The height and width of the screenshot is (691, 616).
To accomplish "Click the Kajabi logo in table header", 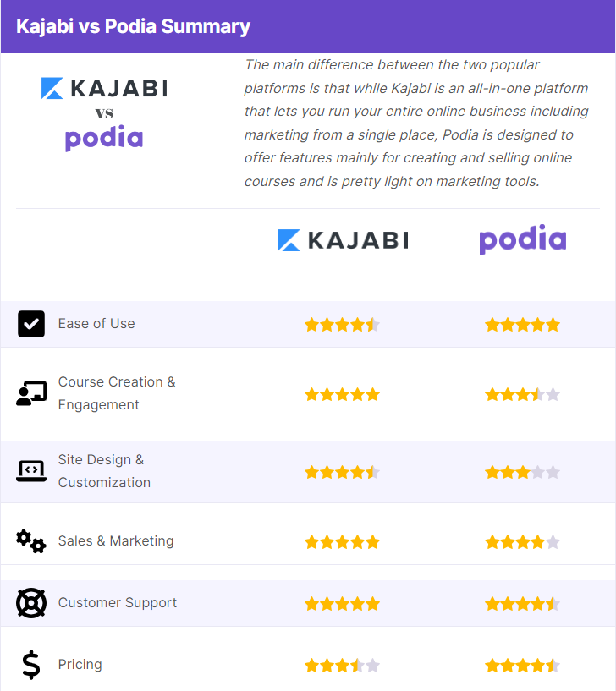I will (343, 240).
